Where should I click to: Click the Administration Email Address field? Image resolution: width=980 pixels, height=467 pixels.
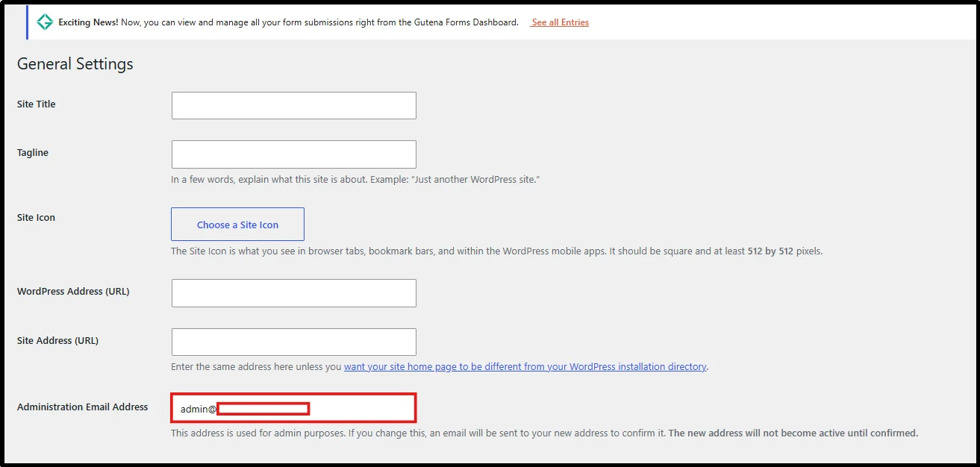293,408
